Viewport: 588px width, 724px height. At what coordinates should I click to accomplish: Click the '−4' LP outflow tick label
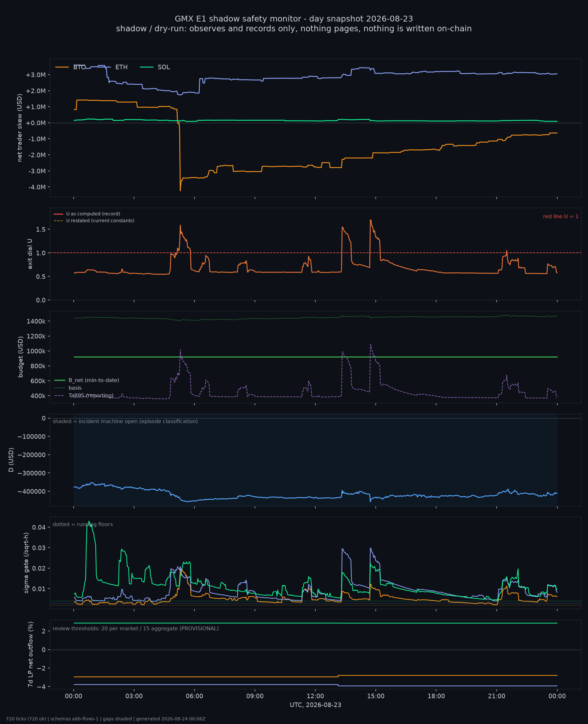pyautogui.click(x=42, y=687)
